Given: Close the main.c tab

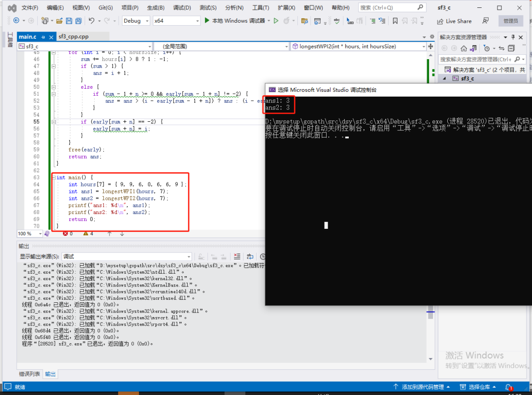Looking at the screenshot, I should [x=51, y=37].
